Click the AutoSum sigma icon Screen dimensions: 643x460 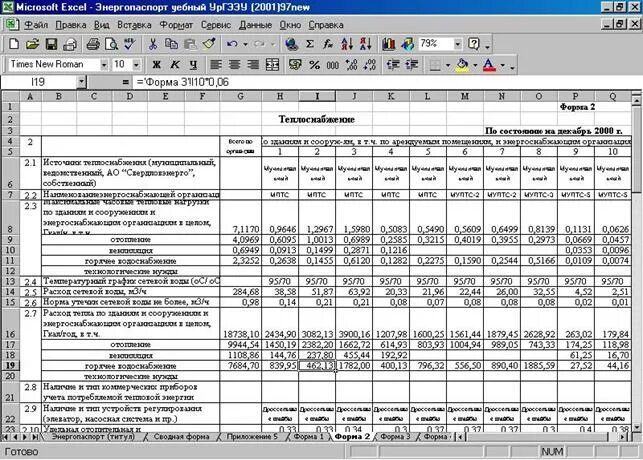pyautogui.click(x=310, y=44)
